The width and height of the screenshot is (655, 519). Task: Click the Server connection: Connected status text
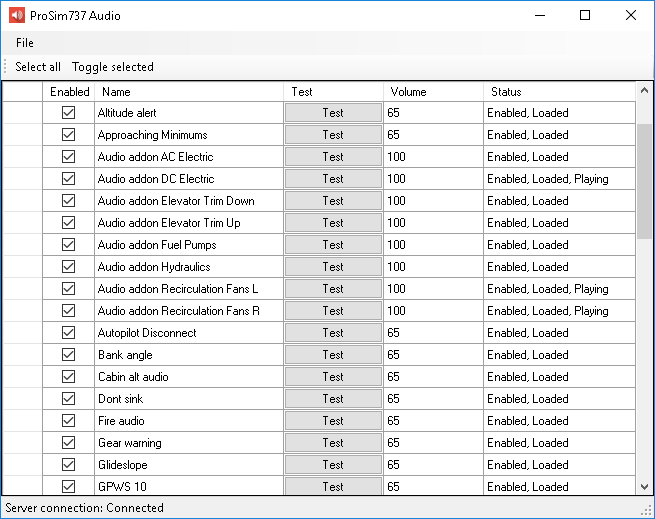click(x=84, y=508)
